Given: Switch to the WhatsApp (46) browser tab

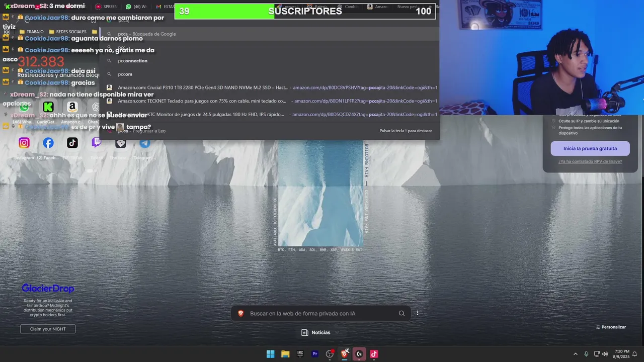Looking at the screenshot, I should coord(136,7).
